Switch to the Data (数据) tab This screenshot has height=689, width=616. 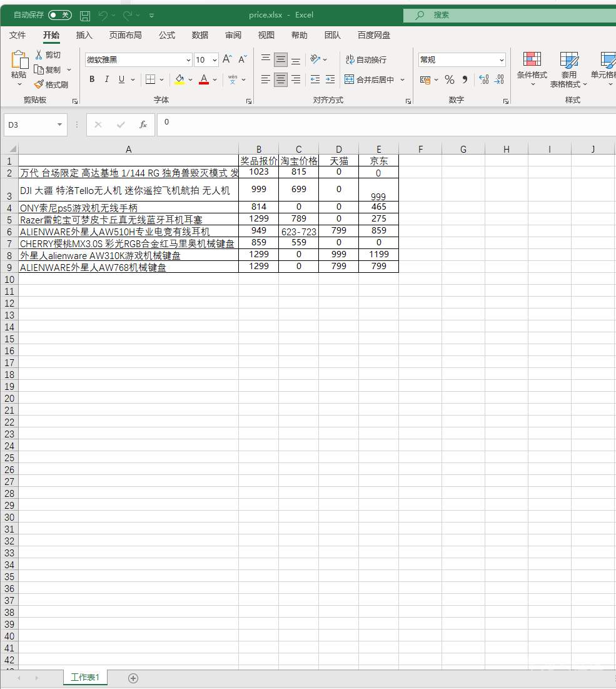pyautogui.click(x=199, y=35)
